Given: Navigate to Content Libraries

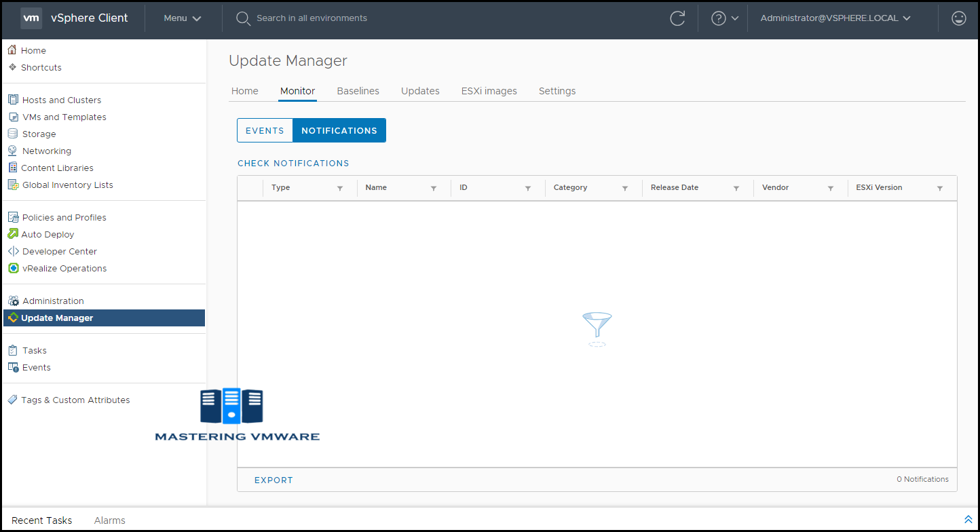Looking at the screenshot, I should 58,168.
